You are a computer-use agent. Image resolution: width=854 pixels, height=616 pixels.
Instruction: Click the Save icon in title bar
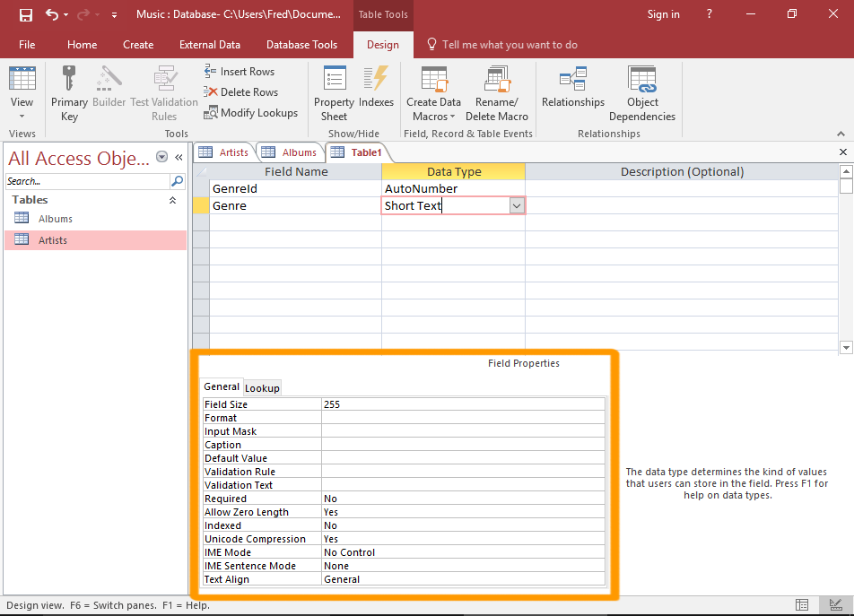point(26,14)
